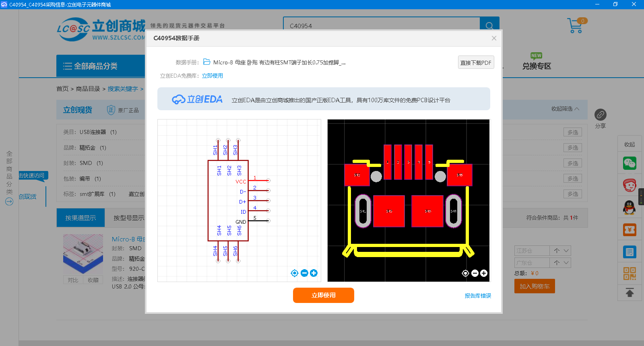Click the 报告库错误 link

(x=478, y=296)
